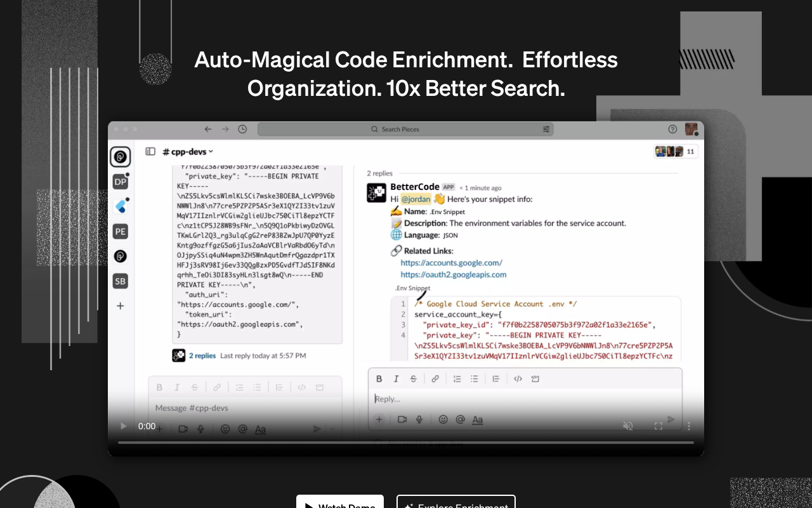Switch to the PE workspace
The height and width of the screenshot is (508, 812).
121,231
